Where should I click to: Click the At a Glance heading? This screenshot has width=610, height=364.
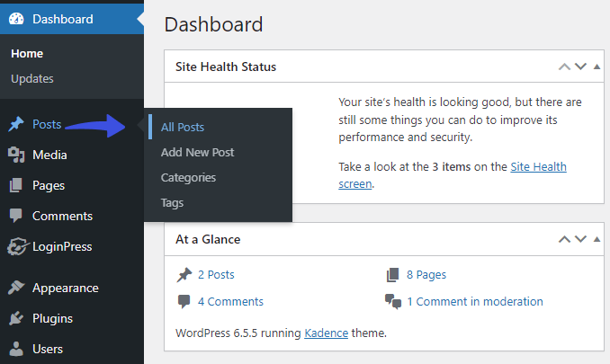coord(208,239)
